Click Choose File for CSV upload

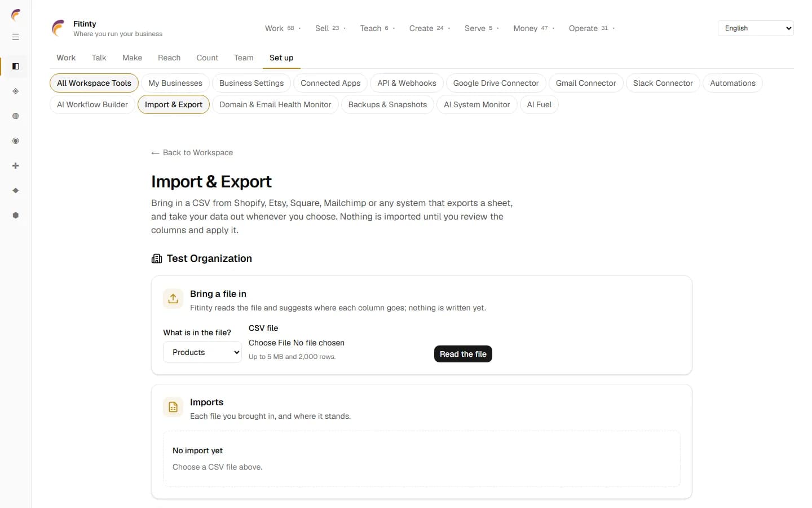click(270, 343)
